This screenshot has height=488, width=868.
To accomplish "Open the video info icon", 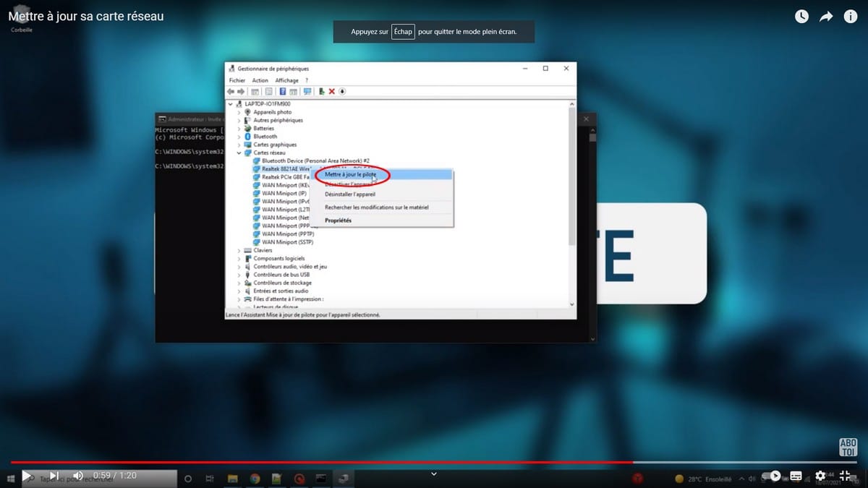I will click(851, 17).
